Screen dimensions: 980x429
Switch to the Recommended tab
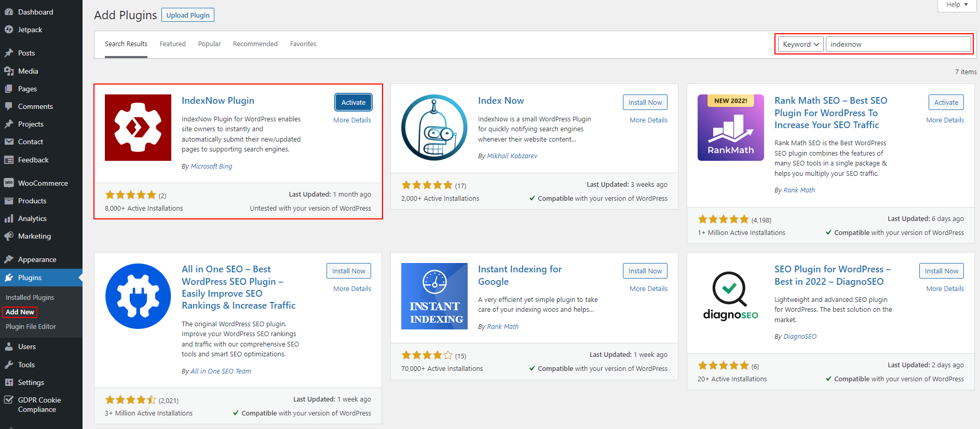point(255,44)
